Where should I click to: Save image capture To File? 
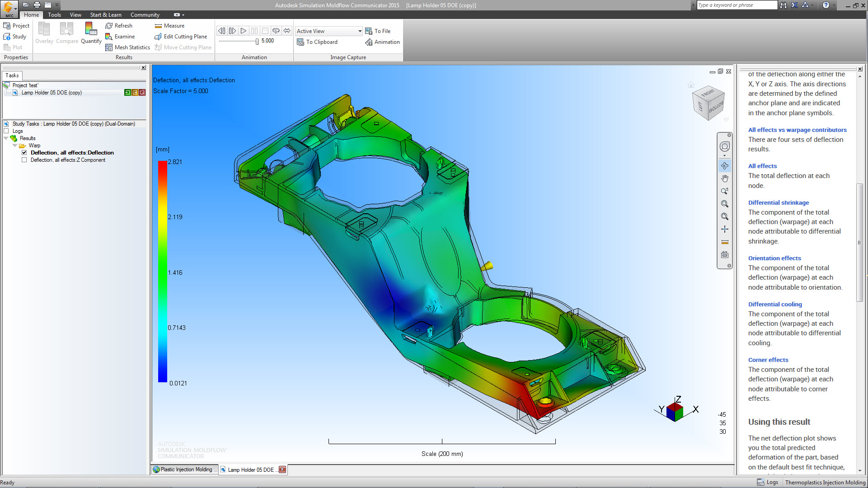378,31
